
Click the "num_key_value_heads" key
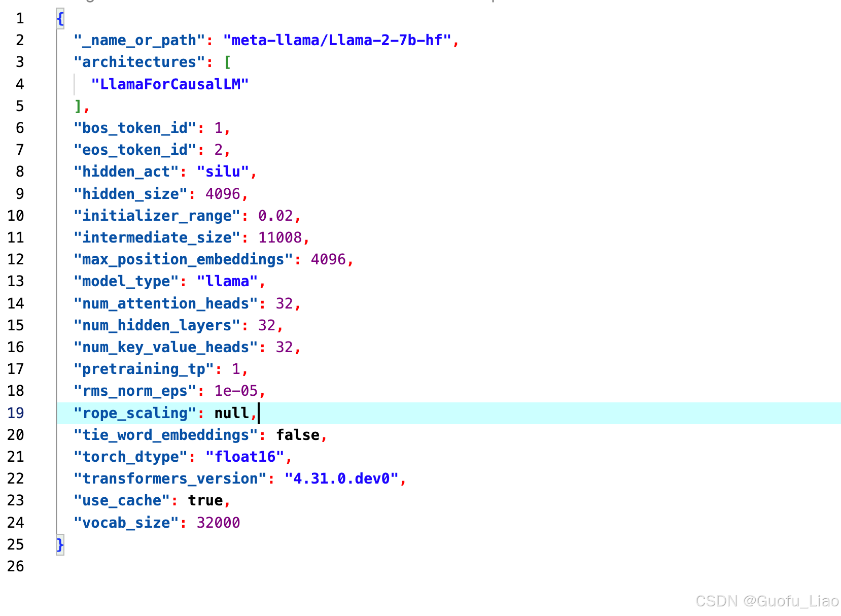(x=166, y=347)
